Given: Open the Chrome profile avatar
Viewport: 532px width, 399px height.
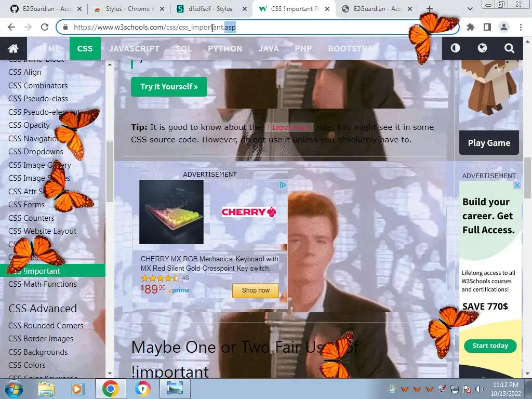Looking at the screenshot, I should (504, 27).
